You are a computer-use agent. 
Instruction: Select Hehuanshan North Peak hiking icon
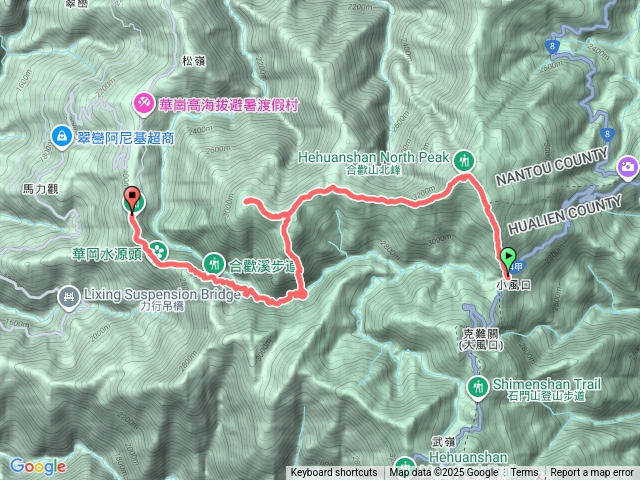(x=464, y=161)
